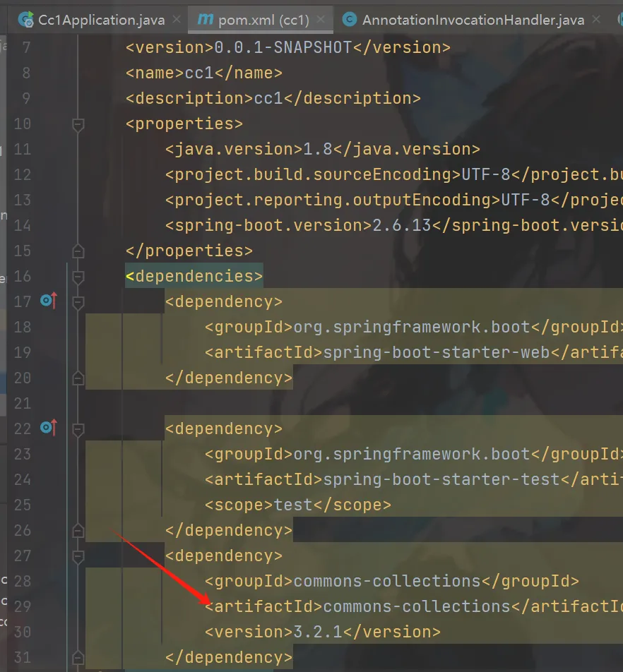The image size is (623, 672).
Task: Collapse the properties block on line 10
Action: 78,125
